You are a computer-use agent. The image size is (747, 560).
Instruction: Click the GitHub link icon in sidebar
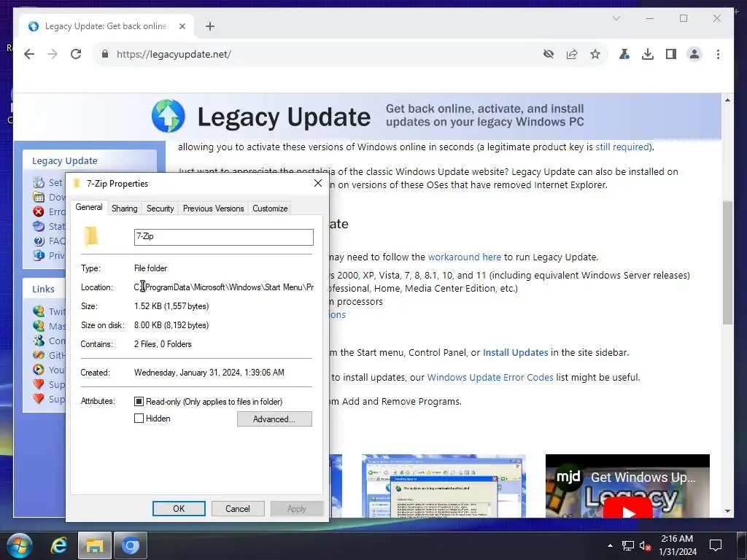pyautogui.click(x=39, y=355)
